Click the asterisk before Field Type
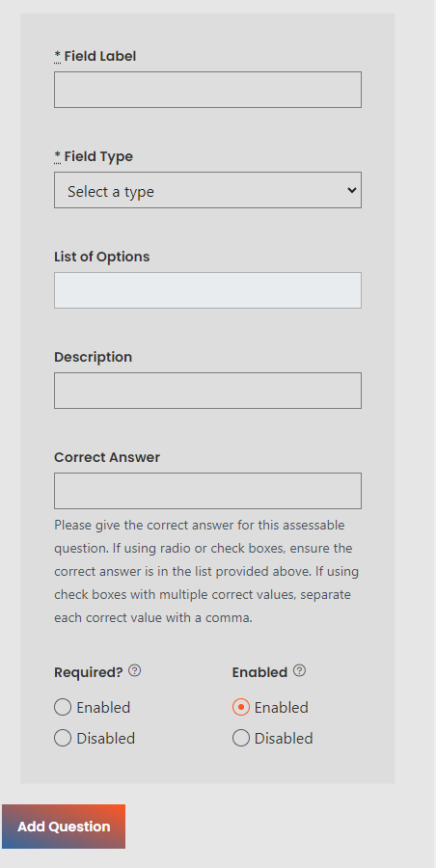The width and height of the screenshot is (436, 868). click(x=58, y=156)
